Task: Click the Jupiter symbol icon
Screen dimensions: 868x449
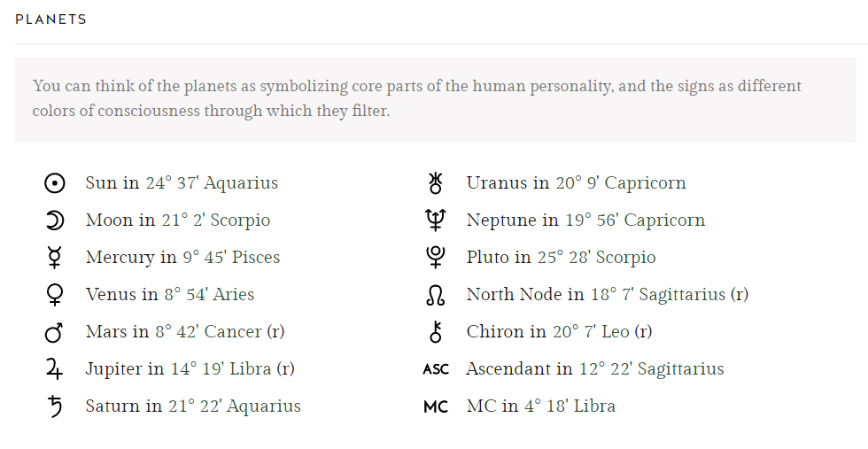Action: click(55, 369)
